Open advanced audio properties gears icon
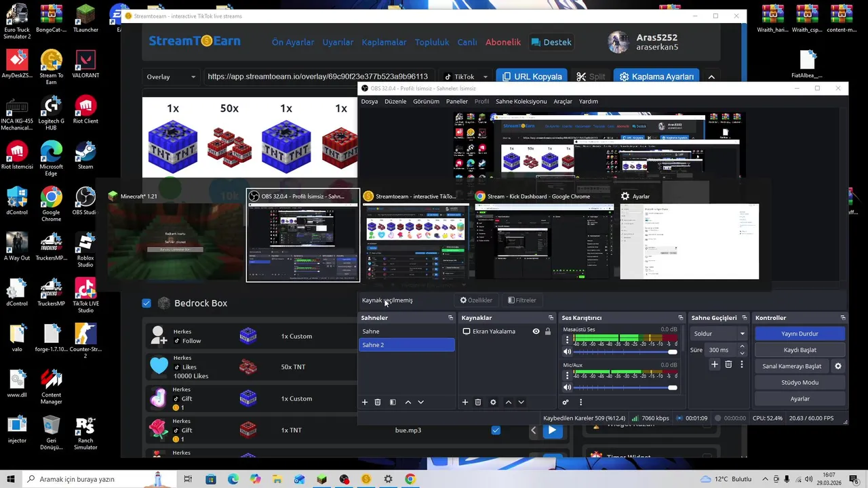The image size is (868, 488). click(566, 402)
